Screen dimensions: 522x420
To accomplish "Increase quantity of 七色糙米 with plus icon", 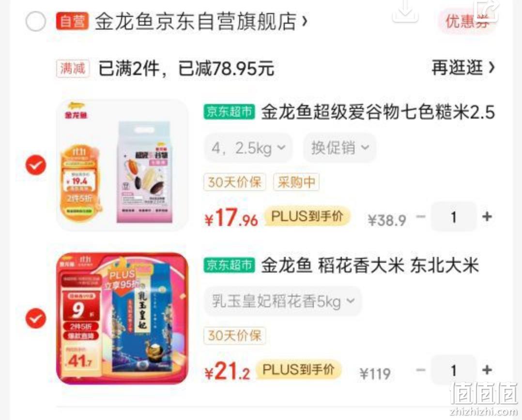I will [487, 217].
